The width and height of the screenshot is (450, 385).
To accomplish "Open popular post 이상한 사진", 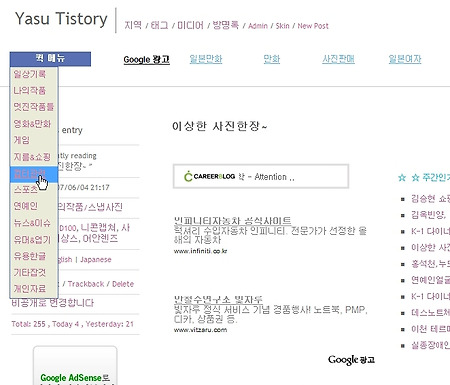I will tap(430, 247).
